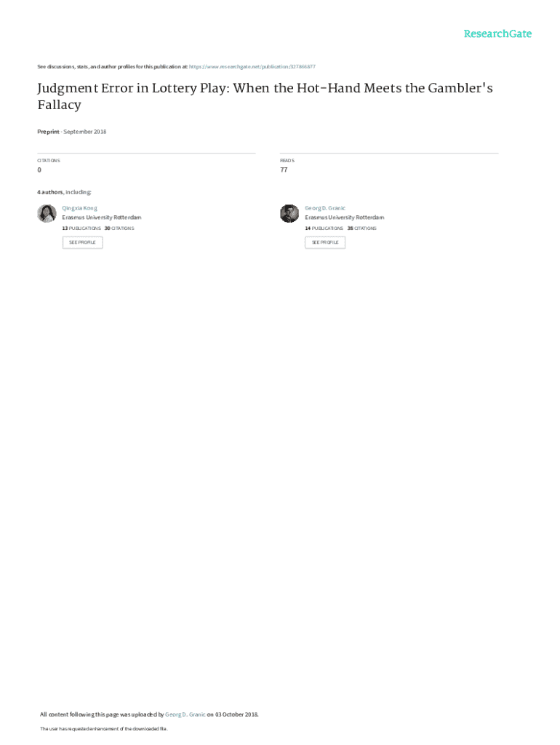Click the citations count showing 0
Image resolution: width=560 pixels, height=745 pixels.
click(x=39, y=170)
